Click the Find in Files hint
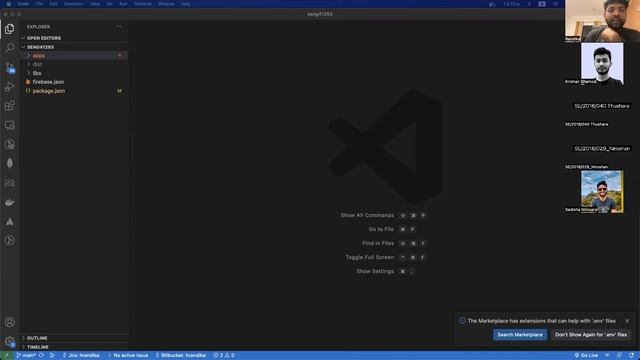The image size is (640, 360). 394,243
